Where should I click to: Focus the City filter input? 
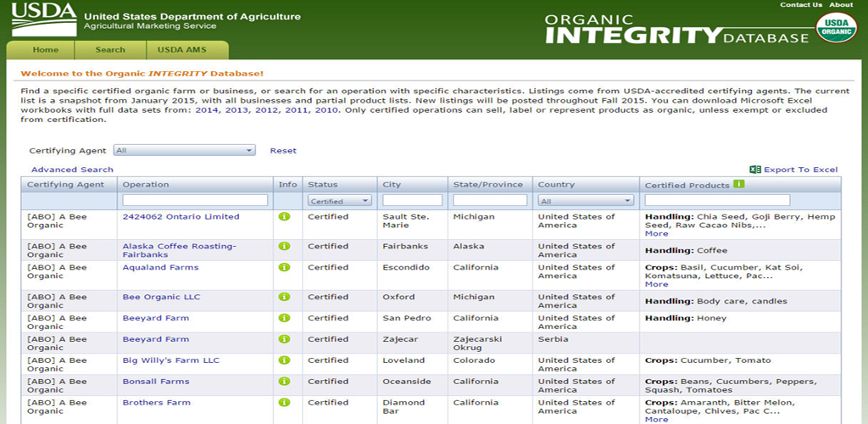coord(413,200)
